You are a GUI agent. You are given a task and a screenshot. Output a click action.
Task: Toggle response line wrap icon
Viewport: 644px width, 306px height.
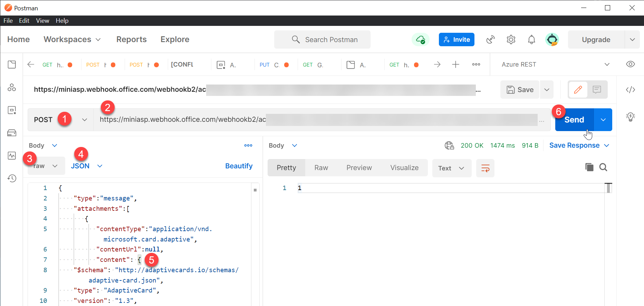pyautogui.click(x=485, y=168)
